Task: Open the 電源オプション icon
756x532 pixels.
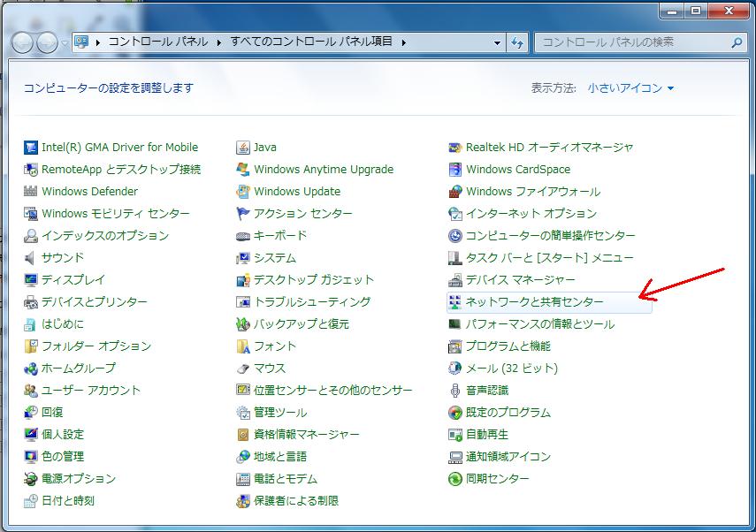Action: (31, 479)
